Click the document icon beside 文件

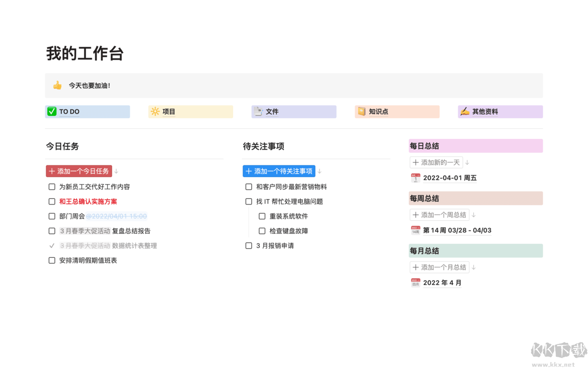pos(258,111)
